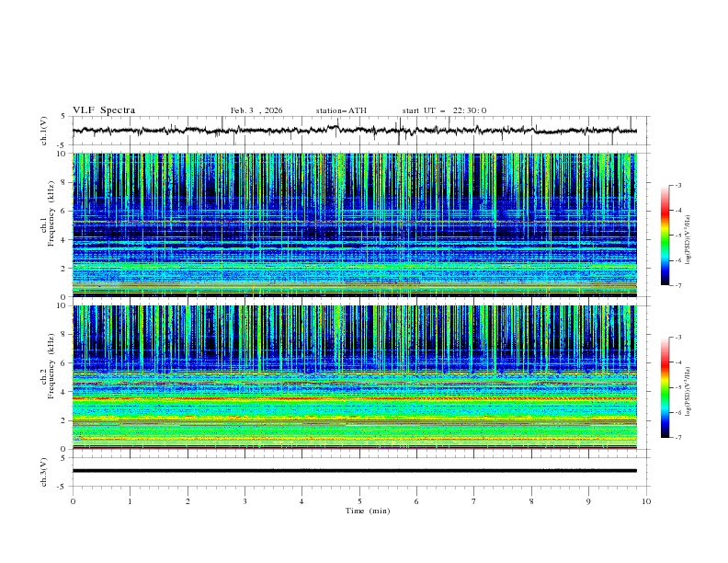This screenshot has height=563, width=728.
Task: Click the upper PSD color bar
Action: pos(665,236)
